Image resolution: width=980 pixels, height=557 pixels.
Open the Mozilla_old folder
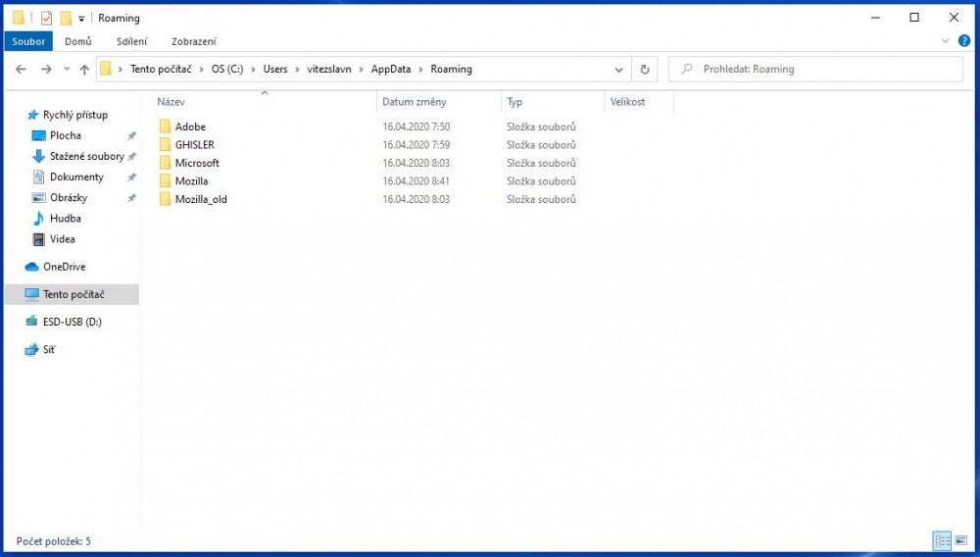point(201,199)
